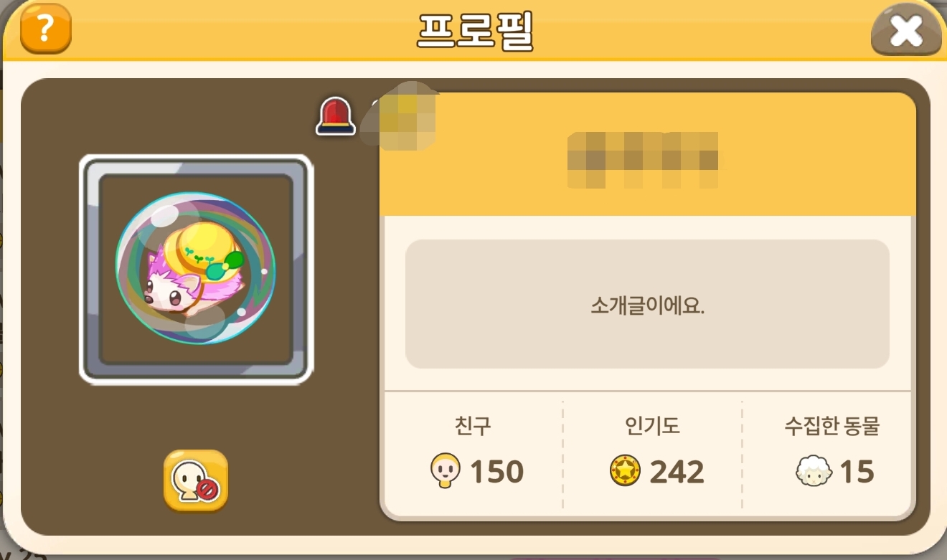
Task: Close the profile window with X
Action: (x=906, y=31)
